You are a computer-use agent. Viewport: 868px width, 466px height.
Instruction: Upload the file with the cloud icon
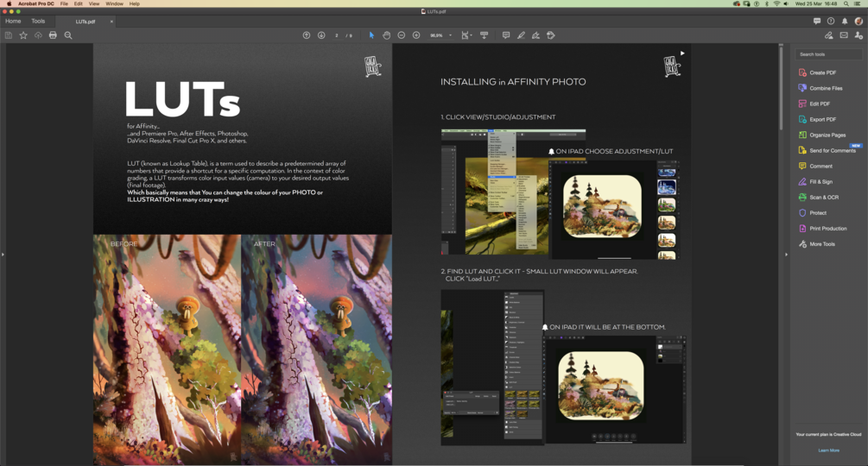click(x=38, y=35)
